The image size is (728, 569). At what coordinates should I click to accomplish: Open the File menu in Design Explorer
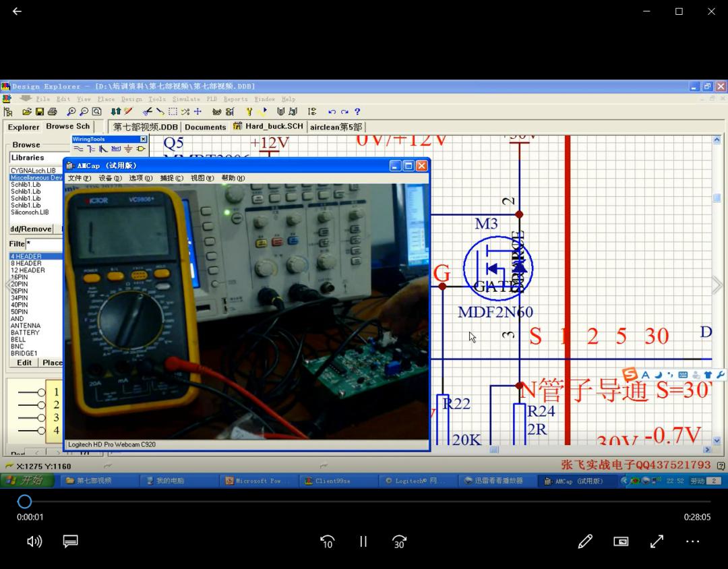tap(42, 99)
